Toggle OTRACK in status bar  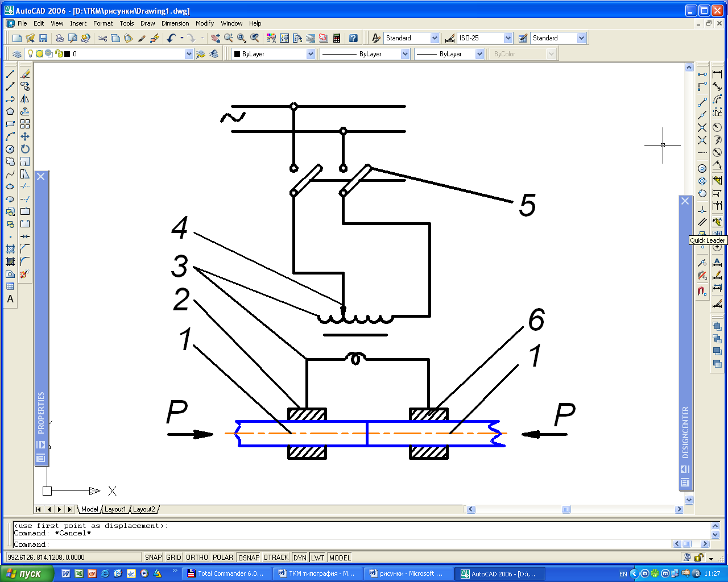click(276, 558)
